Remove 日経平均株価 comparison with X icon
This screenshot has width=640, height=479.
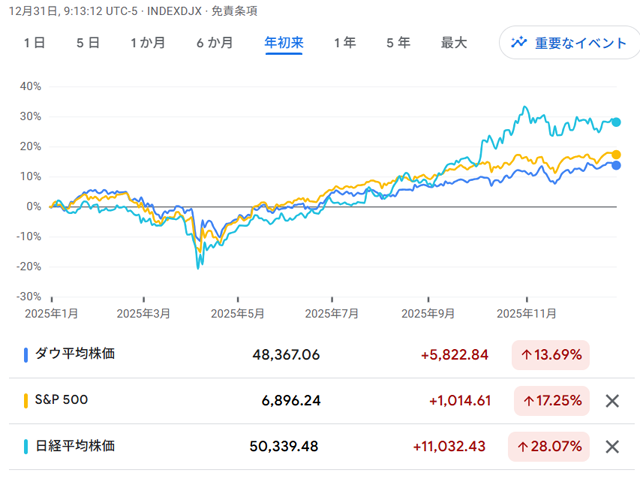point(612,446)
